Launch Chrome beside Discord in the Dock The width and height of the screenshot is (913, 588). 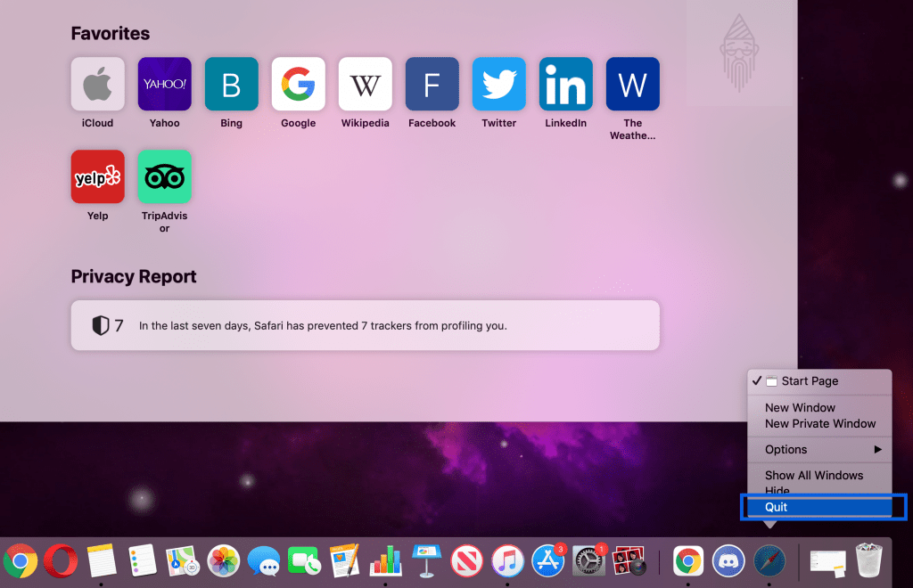[688, 561]
